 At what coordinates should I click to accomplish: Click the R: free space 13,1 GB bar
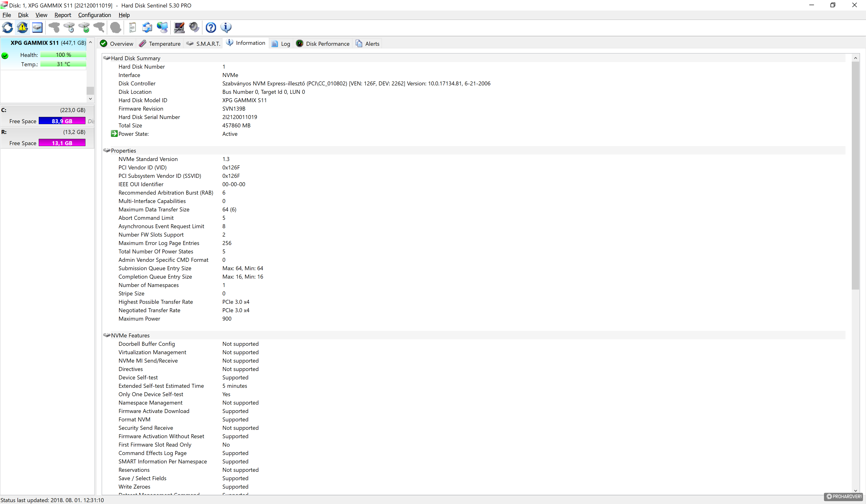(62, 143)
